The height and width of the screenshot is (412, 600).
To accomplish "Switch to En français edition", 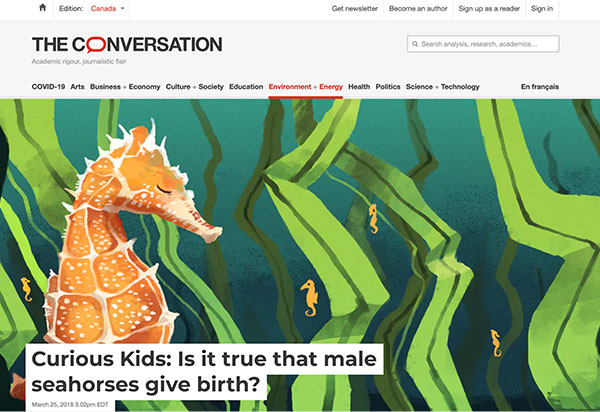I will [x=540, y=87].
